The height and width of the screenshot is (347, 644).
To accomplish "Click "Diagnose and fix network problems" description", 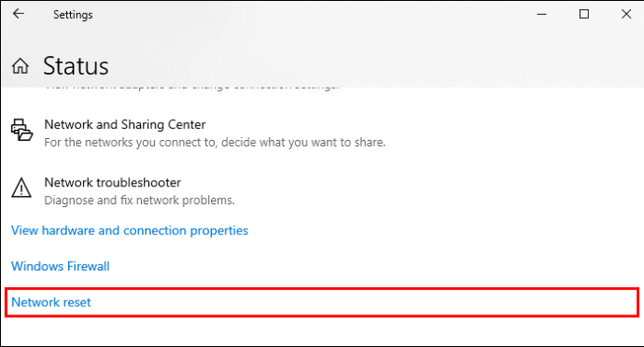I will point(140,201).
